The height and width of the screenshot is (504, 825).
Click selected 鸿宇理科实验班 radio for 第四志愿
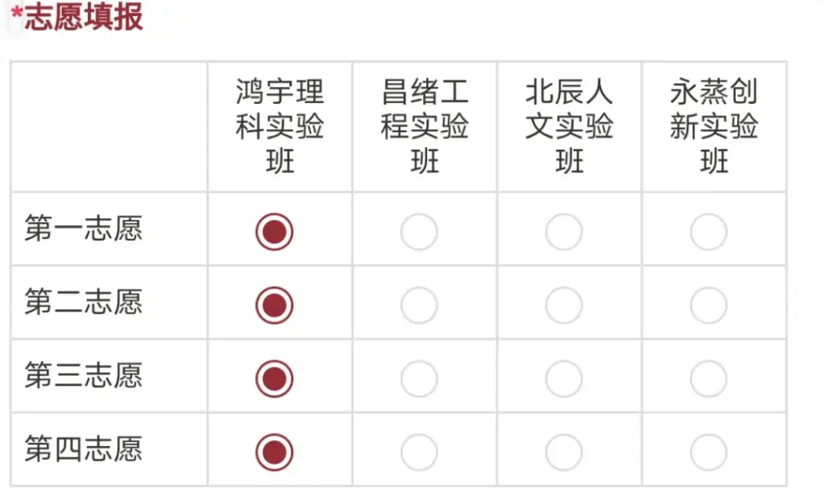click(275, 452)
